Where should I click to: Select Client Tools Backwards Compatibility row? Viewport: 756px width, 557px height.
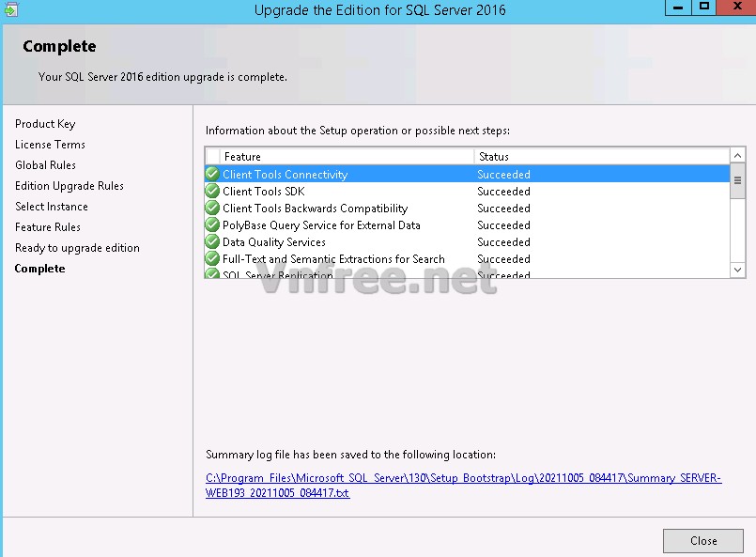tap(467, 208)
